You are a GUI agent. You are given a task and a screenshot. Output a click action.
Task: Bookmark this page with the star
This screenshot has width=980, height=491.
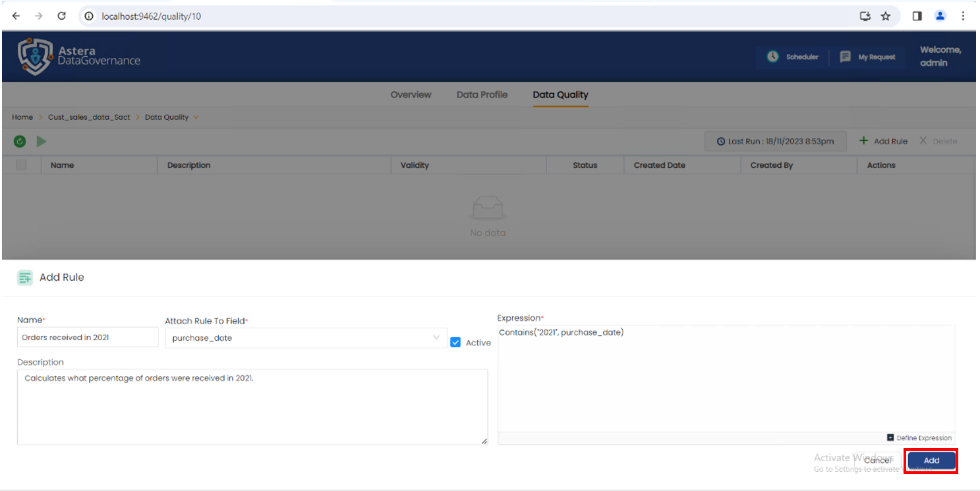(x=886, y=16)
